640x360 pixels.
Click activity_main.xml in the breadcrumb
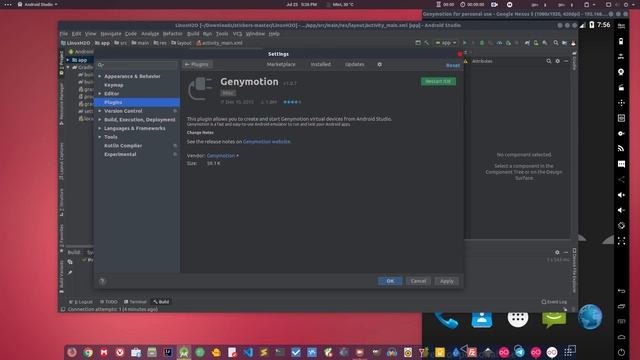pos(219,43)
